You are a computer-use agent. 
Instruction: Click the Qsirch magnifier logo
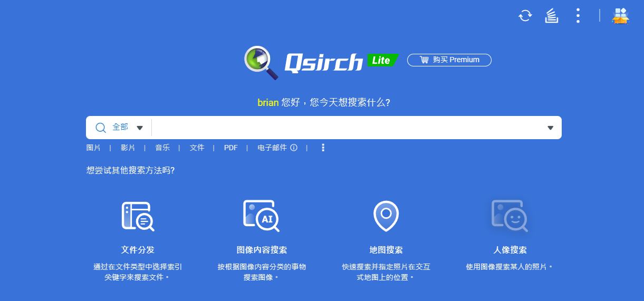[x=261, y=63]
